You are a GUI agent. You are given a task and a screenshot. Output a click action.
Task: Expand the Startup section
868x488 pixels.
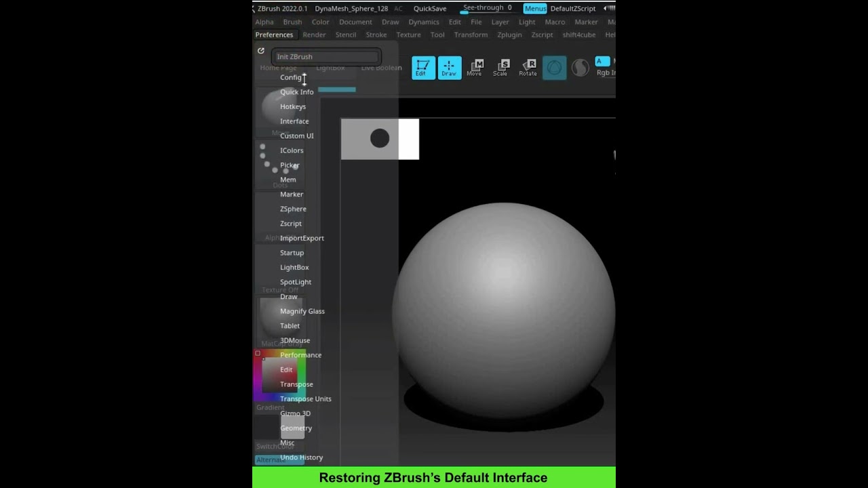point(292,253)
